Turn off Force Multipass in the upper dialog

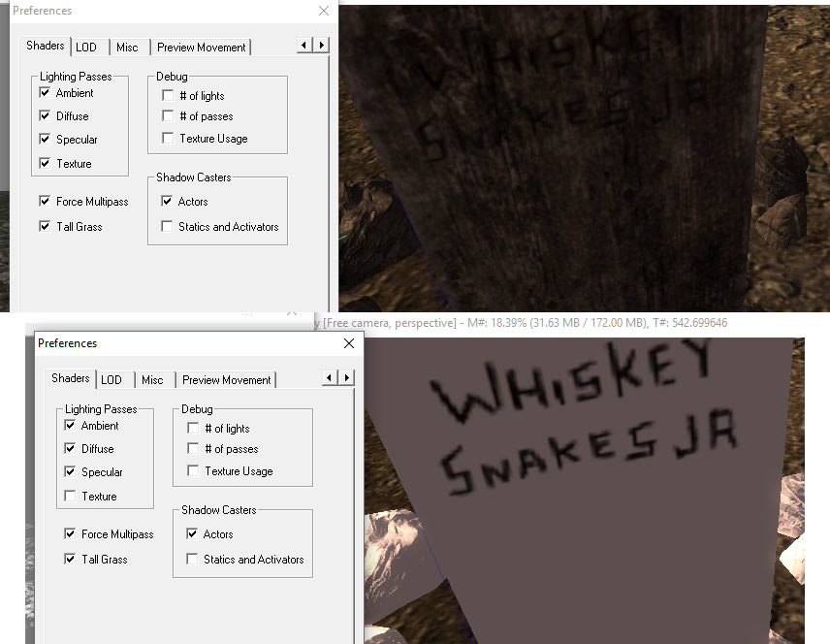pyautogui.click(x=45, y=202)
